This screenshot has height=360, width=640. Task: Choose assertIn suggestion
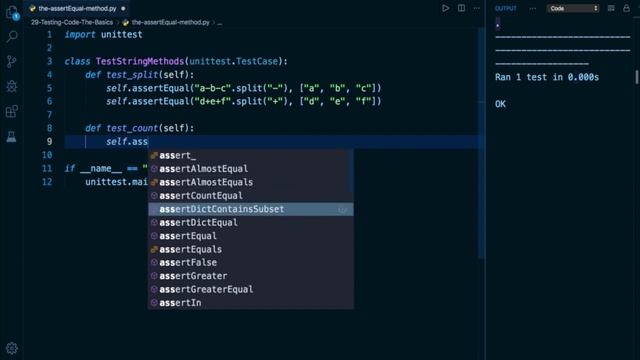[251, 303]
